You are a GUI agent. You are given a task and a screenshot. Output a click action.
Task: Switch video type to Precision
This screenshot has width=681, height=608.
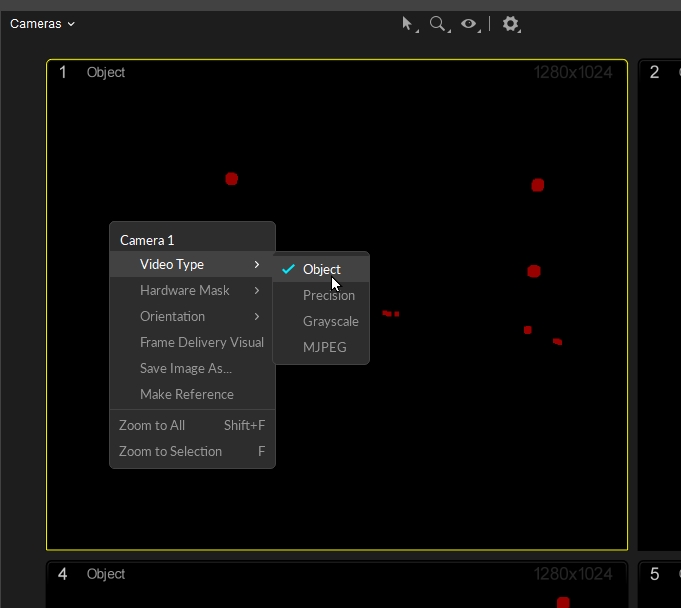328,295
